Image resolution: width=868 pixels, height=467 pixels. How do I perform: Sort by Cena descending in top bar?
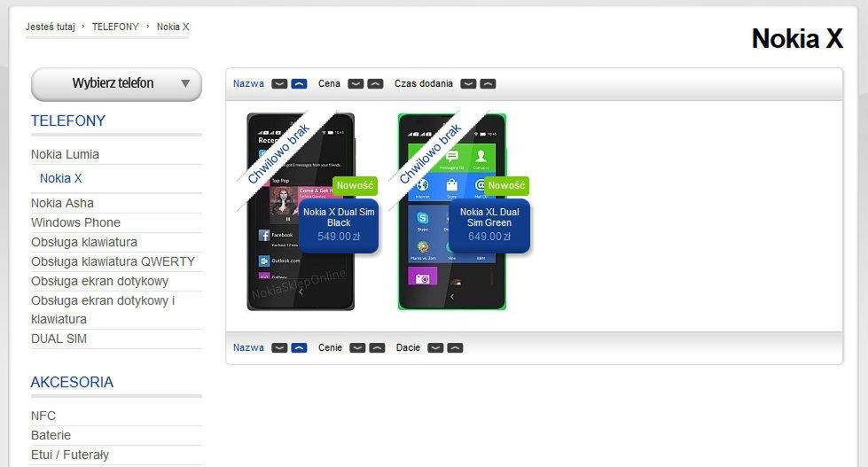(356, 84)
